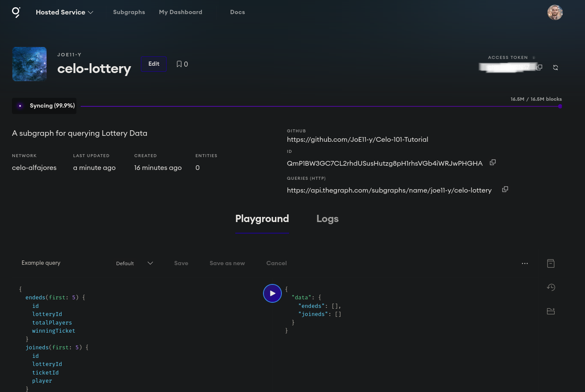Viewport: 585px width, 392px height.
Task: Click ticketId field in the query
Action: click(45, 373)
